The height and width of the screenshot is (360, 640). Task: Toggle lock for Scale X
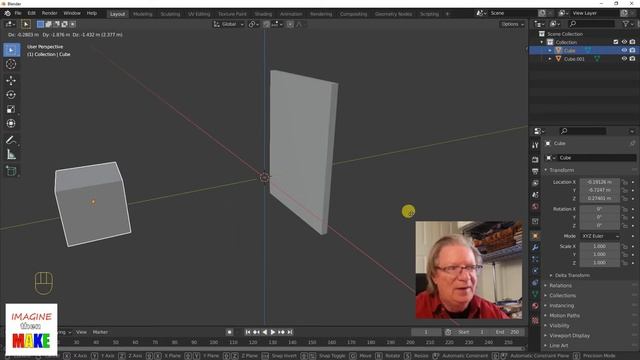(624, 247)
